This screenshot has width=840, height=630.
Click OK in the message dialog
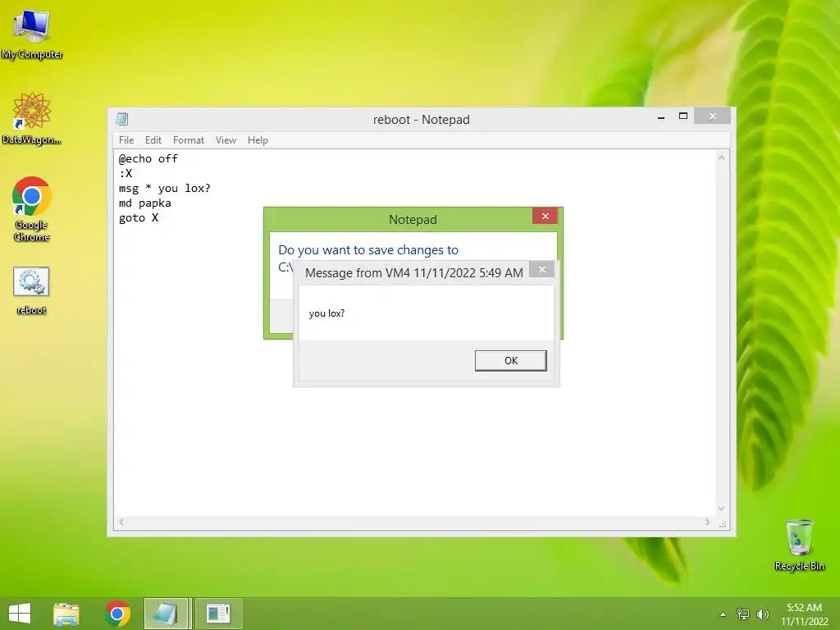[510, 361]
